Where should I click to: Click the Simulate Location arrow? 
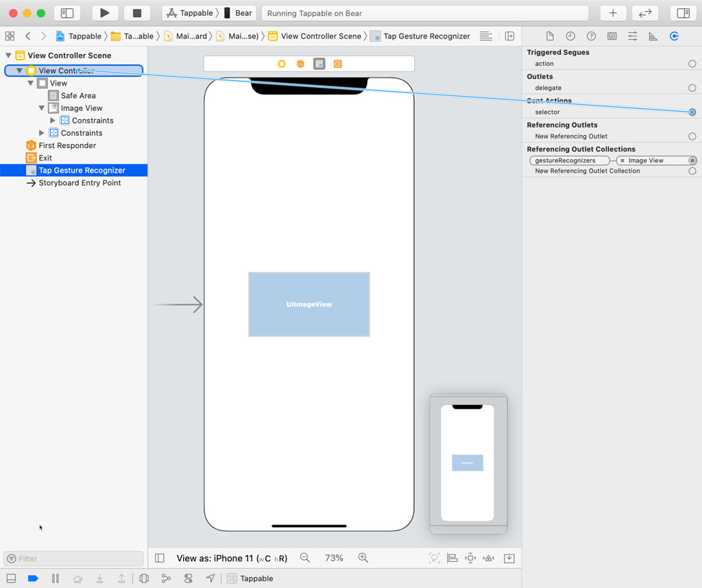tap(210, 578)
